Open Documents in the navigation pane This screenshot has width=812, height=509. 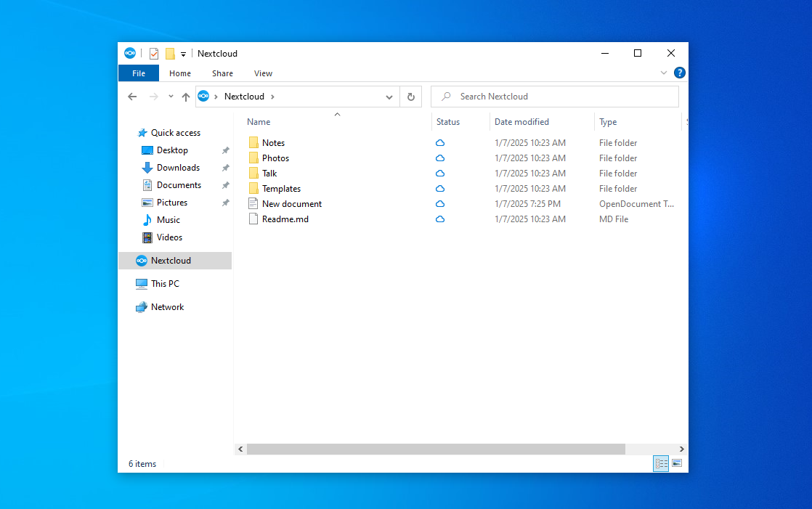pos(179,185)
